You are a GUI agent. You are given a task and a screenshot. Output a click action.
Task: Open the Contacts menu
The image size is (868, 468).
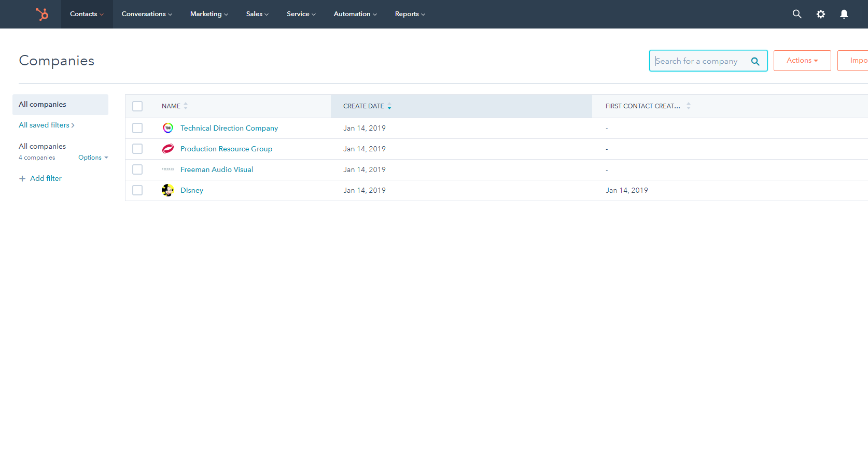click(87, 14)
